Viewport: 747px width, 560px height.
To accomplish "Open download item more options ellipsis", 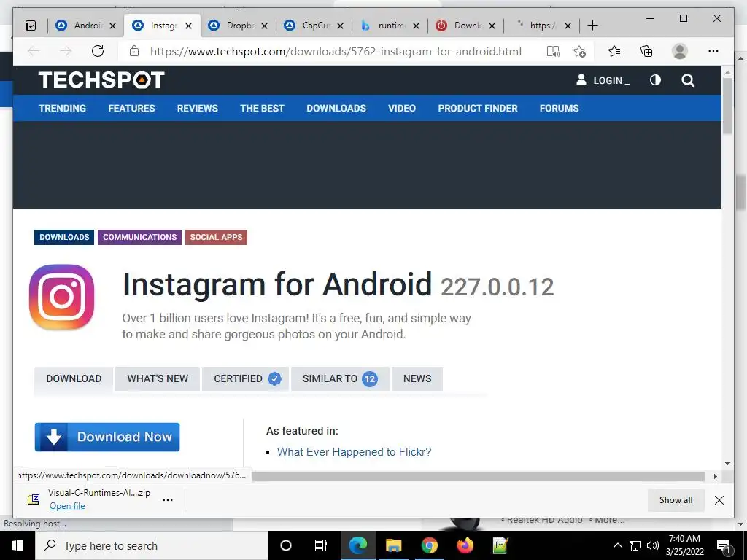I will [x=168, y=500].
